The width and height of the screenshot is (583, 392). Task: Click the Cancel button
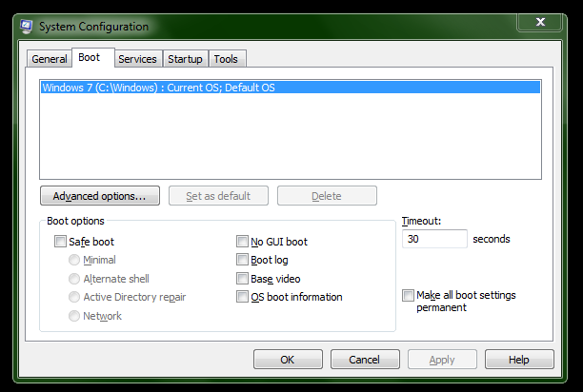365,360
